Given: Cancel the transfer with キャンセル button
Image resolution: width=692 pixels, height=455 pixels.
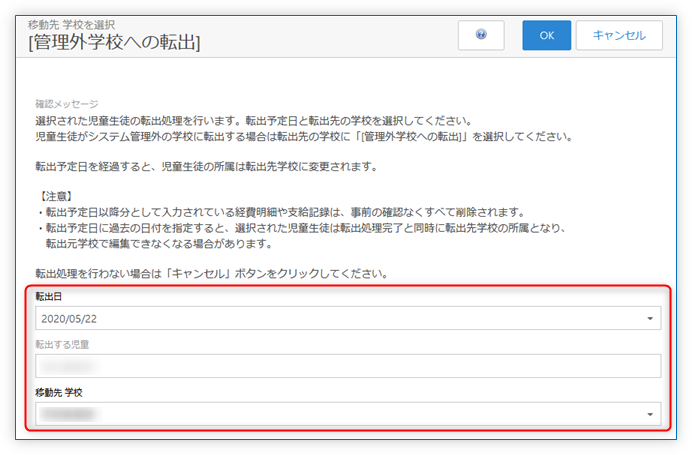Looking at the screenshot, I should tap(619, 35).
